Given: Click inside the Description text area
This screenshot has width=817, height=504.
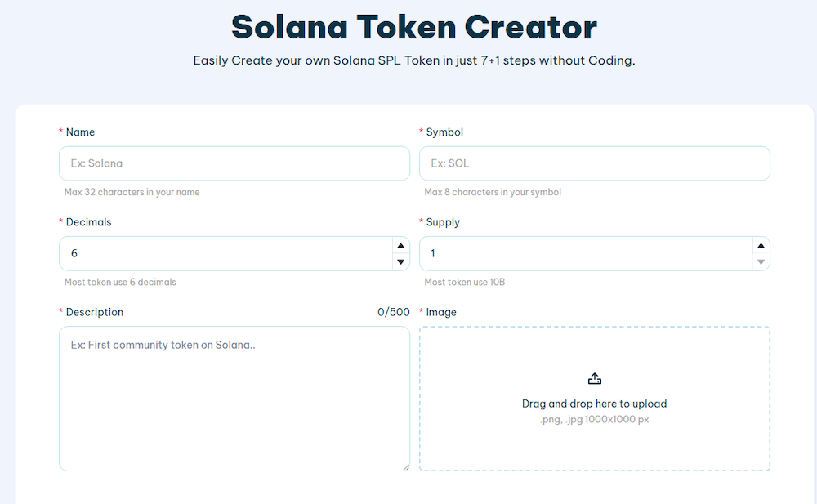Looking at the screenshot, I should [x=234, y=399].
